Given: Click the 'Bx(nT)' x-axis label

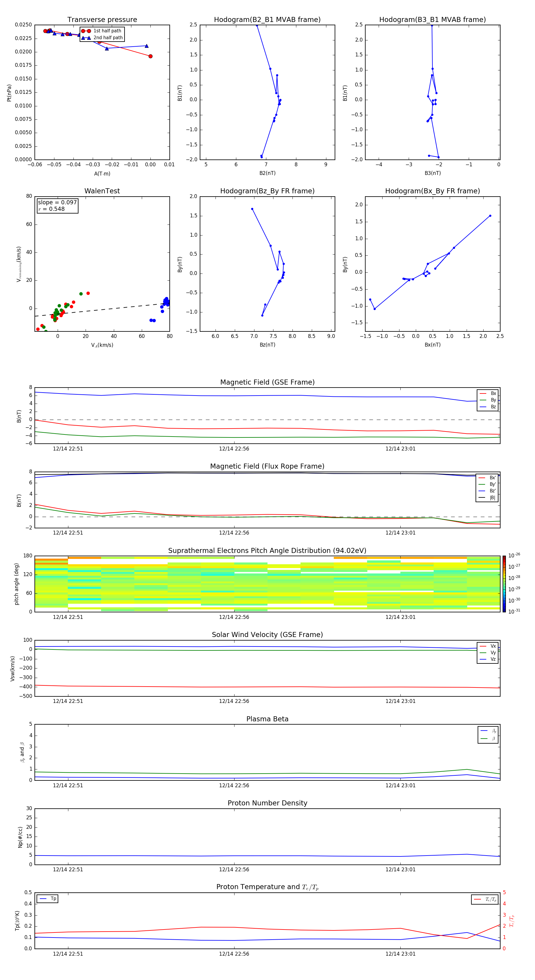Looking at the screenshot, I should pos(432,345).
